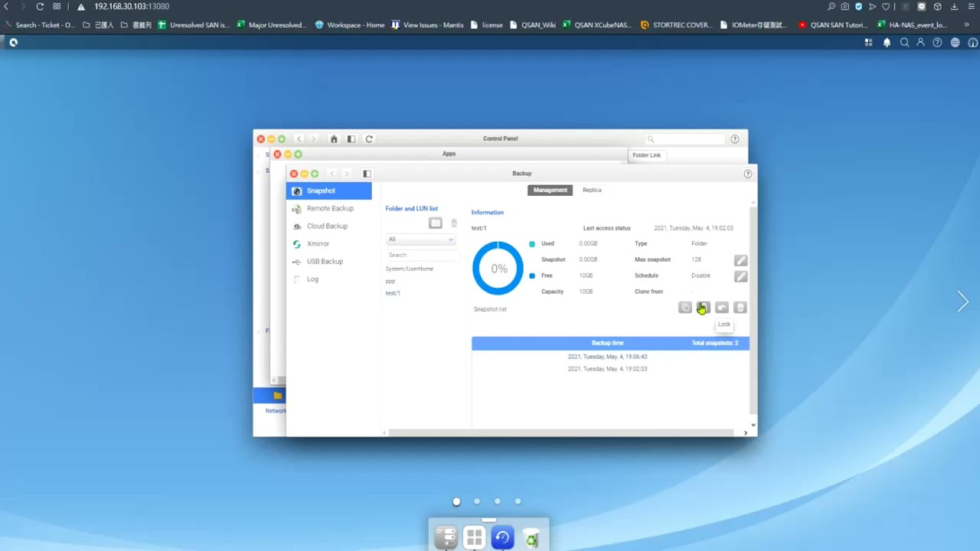
Task: Open the language globe icon in the top bar
Action: coord(955,43)
